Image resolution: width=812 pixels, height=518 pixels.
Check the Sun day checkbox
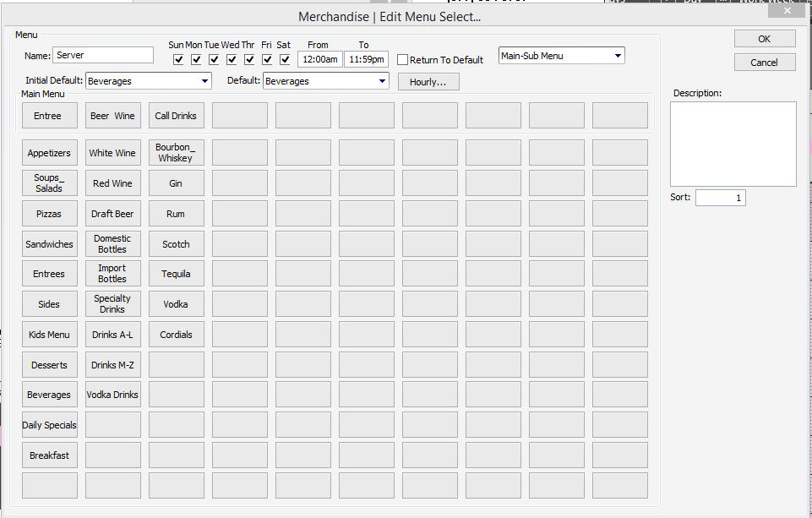(178, 59)
